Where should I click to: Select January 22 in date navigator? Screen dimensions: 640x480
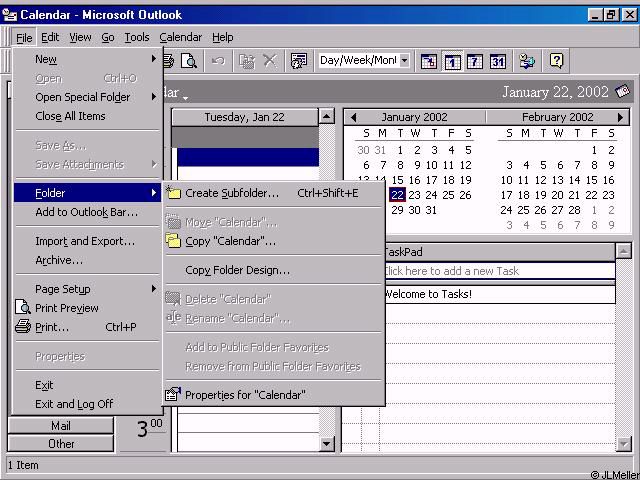[397, 195]
